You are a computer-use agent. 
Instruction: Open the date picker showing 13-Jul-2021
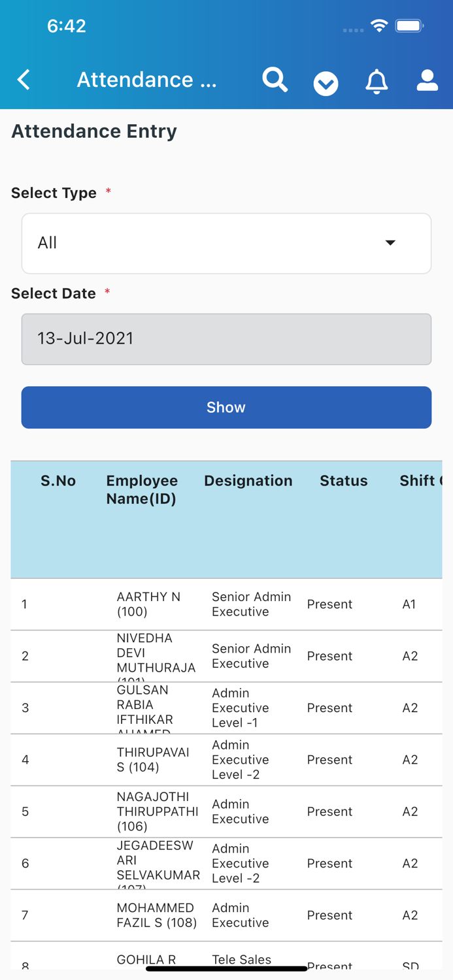(226, 338)
